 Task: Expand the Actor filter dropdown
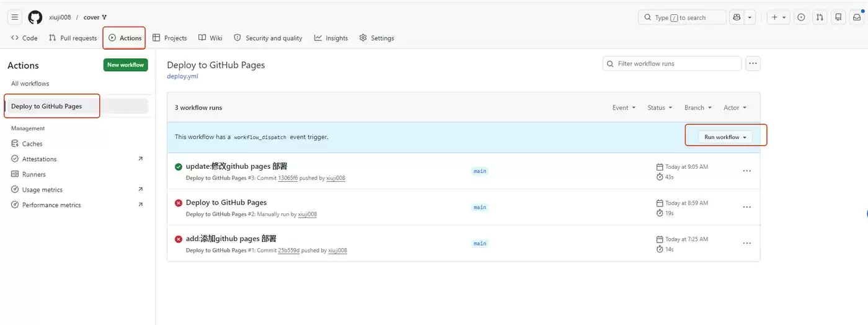[x=735, y=107]
